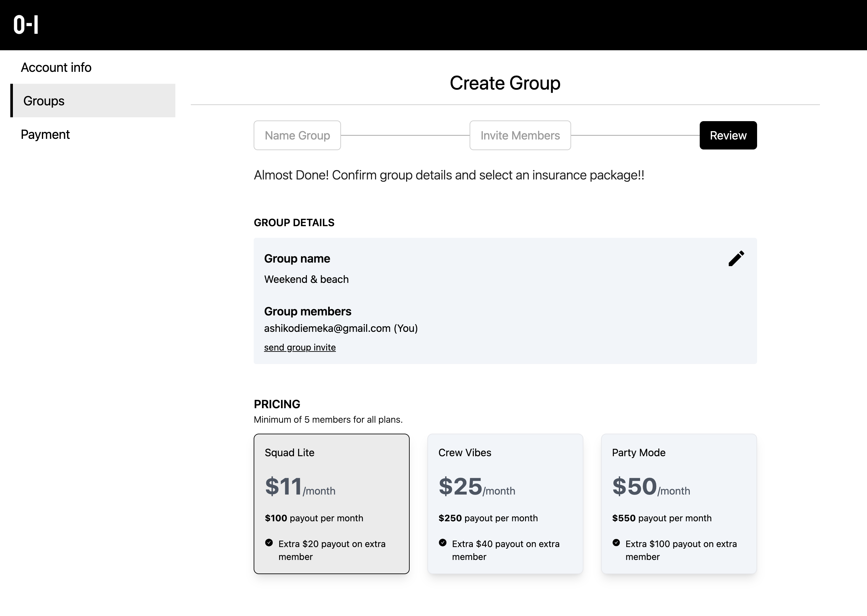Click the Review step button
867x616 pixels.
(728, 135)
